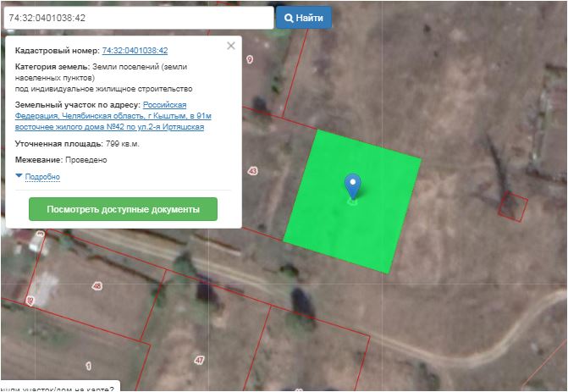This screenshot has height=392, width=568.
Task: Click the small red-outlined square parcel
Action: tap(512, 204)
